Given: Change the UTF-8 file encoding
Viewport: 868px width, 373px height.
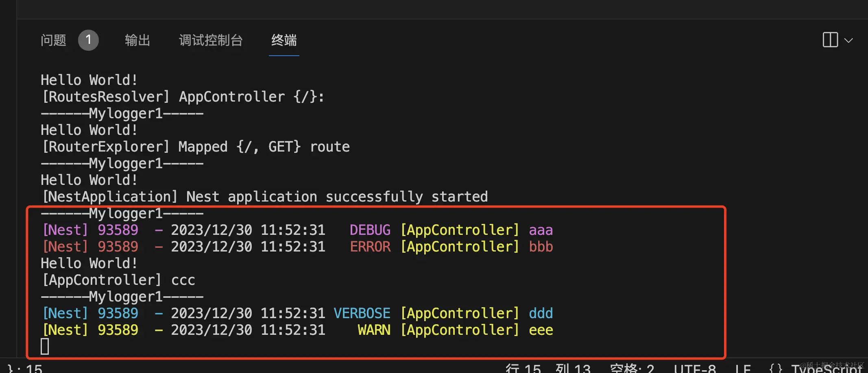Looking at the screenshot, I should [695, 368].
